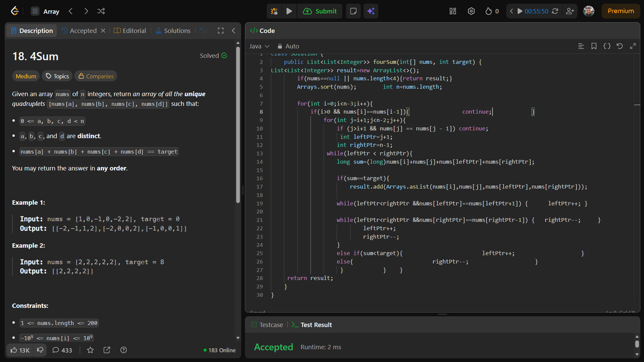Click the Solved status label

pos(214,55)
